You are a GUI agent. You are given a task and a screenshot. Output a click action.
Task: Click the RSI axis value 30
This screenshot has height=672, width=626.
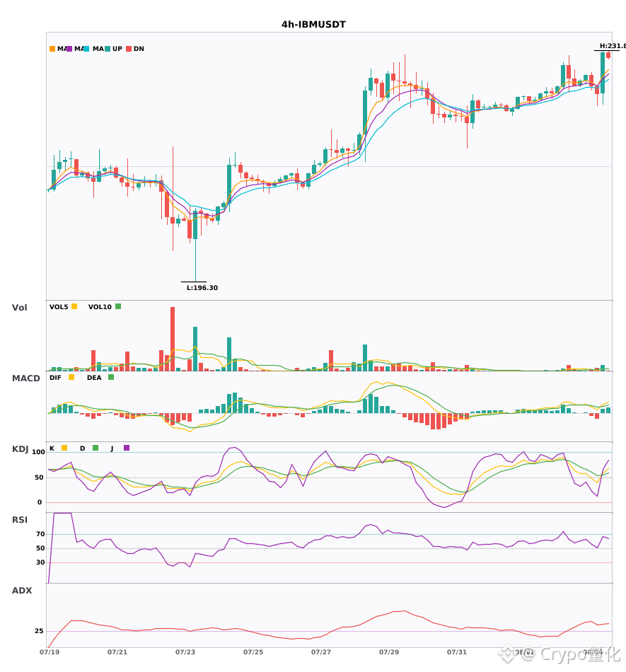[x=40, y=562]
